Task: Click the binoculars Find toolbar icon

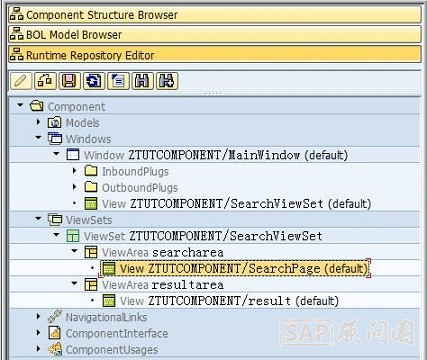Action: coord(143,81)
